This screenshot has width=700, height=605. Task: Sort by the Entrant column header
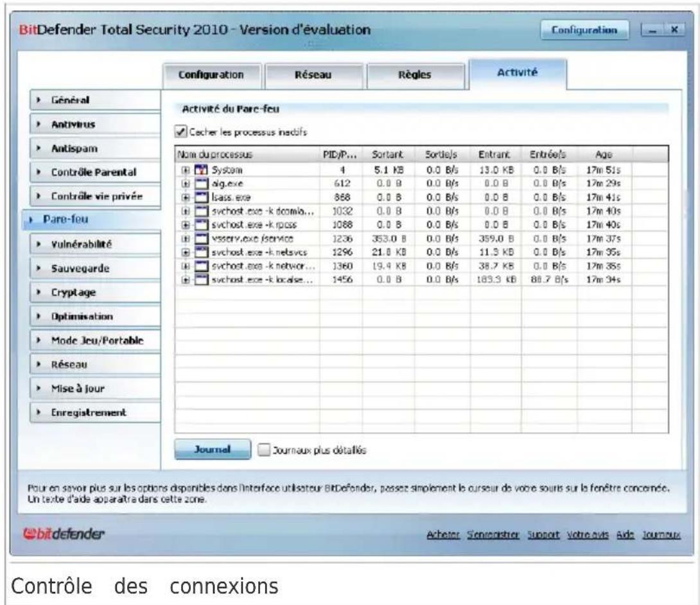click(x=496, y=155)
